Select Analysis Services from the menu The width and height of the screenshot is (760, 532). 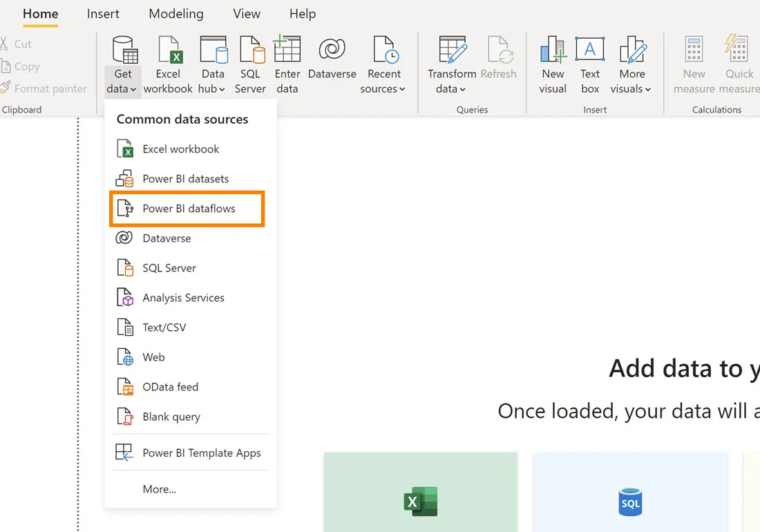(x=190, y=298)
